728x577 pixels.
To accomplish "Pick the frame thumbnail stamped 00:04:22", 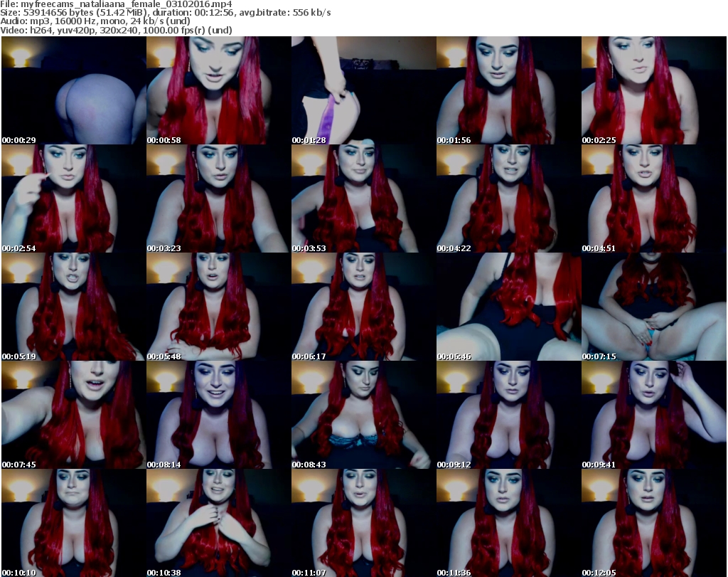I will tap(508, 198).
